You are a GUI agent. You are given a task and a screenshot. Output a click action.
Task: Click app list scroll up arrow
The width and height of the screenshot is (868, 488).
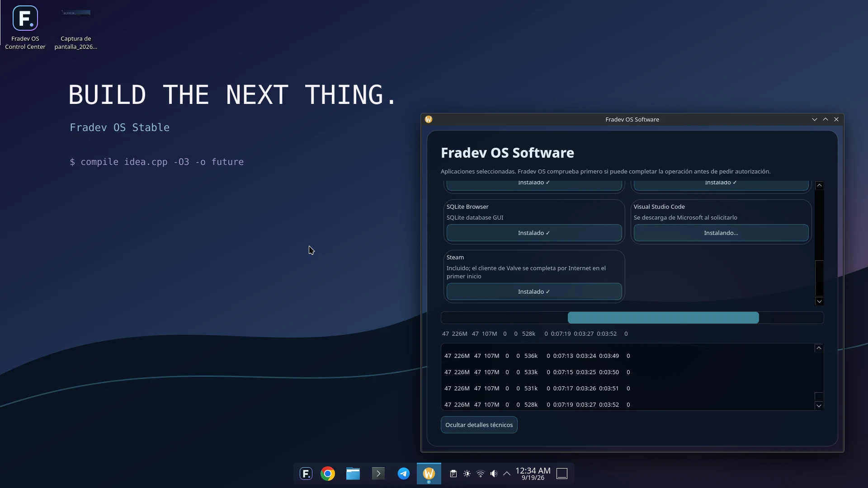(x=819, y=186)
